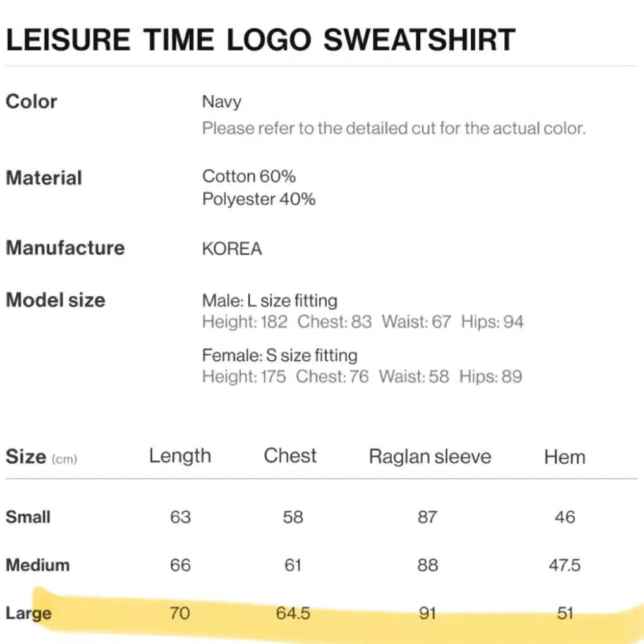Viewport: 644px width, 644px height.
Task: Click the Large chest value 64.5
Action: pos(293,613)
